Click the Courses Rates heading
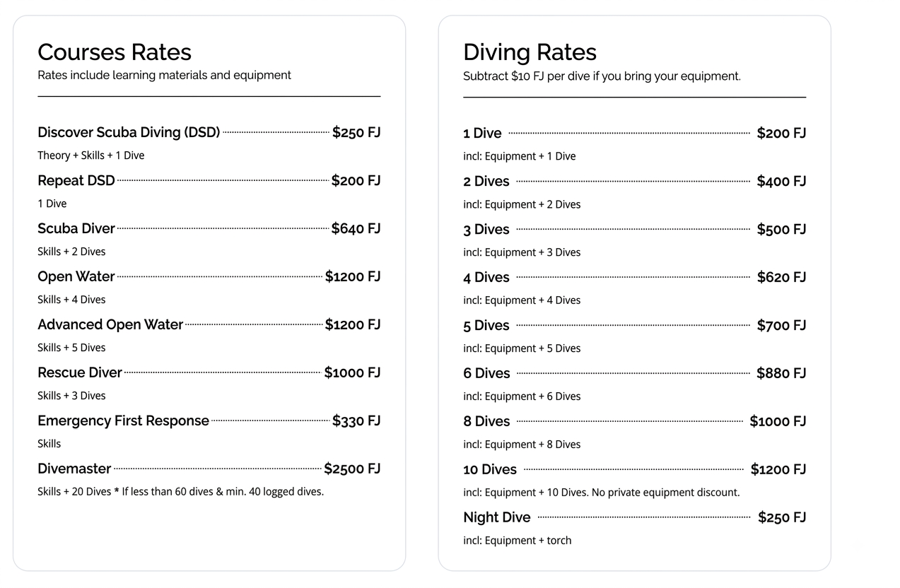The height and width of the screenshot is (588, 900). click(115, 52)
